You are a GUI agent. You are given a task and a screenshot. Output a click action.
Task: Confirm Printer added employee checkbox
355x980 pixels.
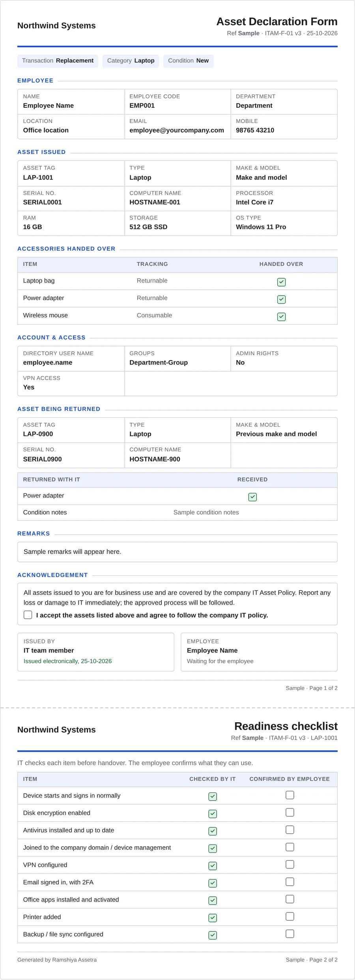coord(290,916)
